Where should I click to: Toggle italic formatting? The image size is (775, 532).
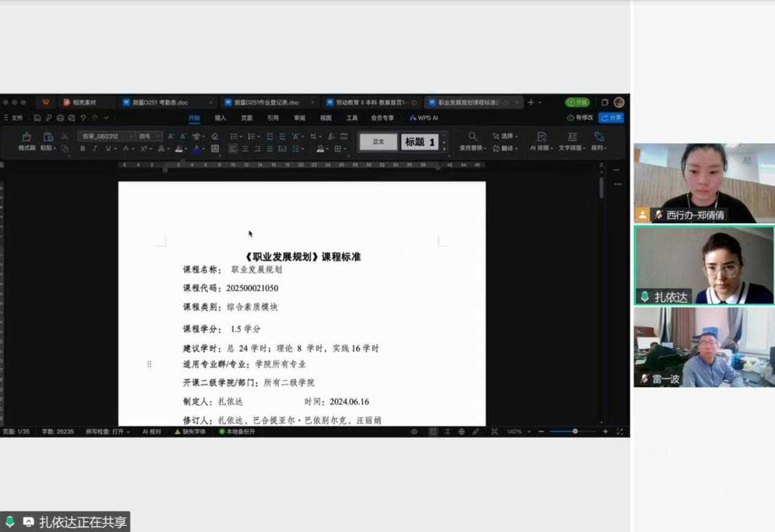click(95, 149)
